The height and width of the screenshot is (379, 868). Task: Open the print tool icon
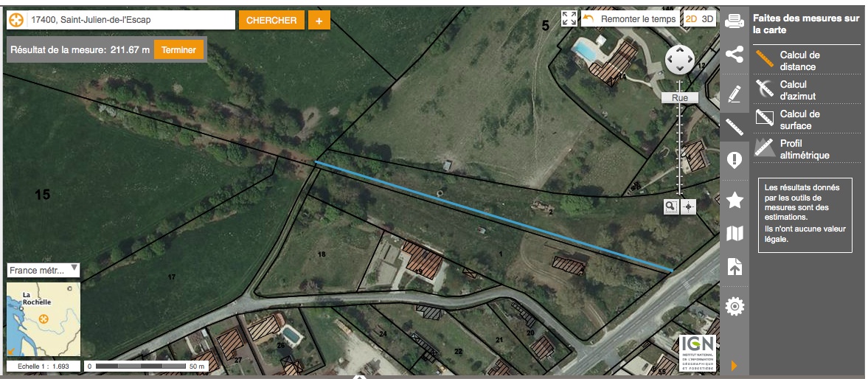coord(734,21)
